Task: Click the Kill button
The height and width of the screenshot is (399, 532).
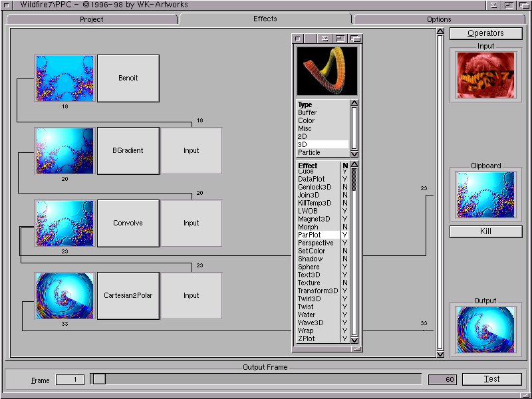Action: coord(485,232)
